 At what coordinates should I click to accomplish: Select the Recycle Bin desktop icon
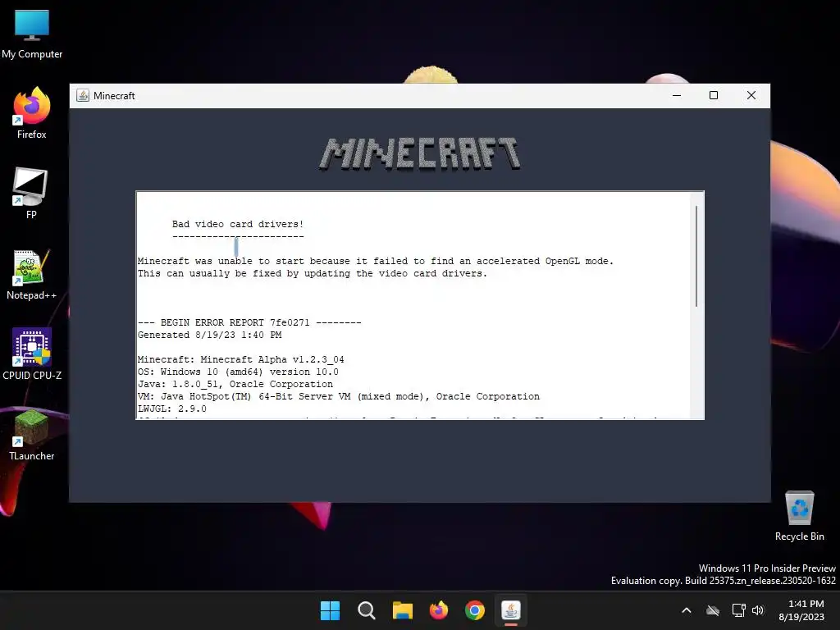point(799,516)
